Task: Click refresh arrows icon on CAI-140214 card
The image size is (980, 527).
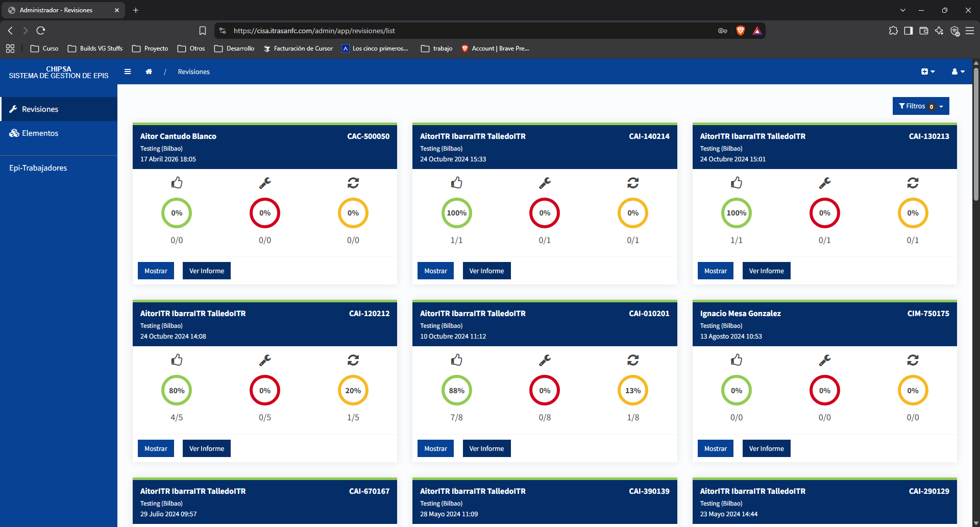Action: (x=633, y=183)
